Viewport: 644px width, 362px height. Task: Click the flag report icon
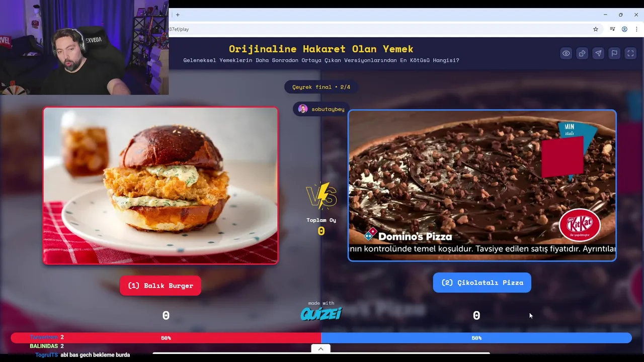pyautogui.click(x=614, y=53)
